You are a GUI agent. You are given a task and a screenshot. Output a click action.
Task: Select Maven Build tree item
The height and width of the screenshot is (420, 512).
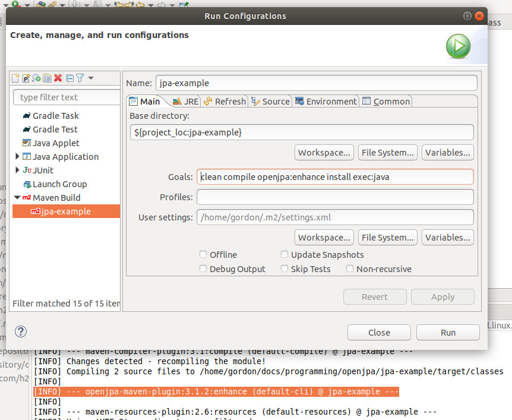[x=51, y=198]
